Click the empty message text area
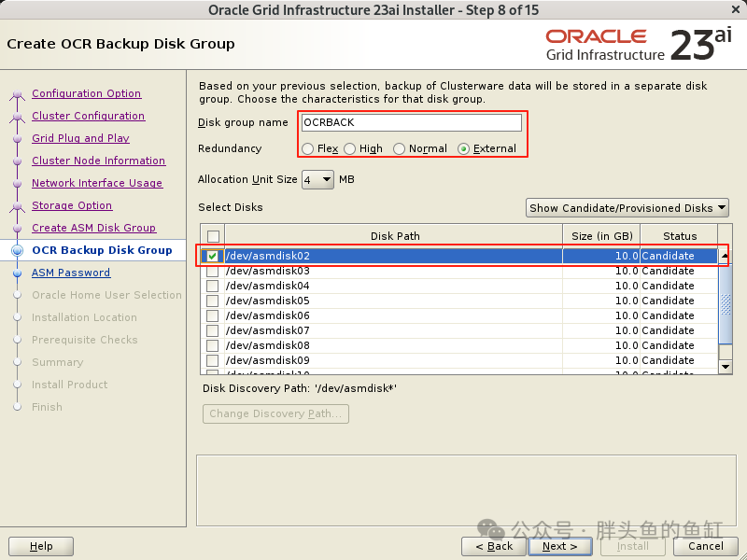Image resolution: width=747 pixels, height=560 pixels. click(x=466, y=491)
